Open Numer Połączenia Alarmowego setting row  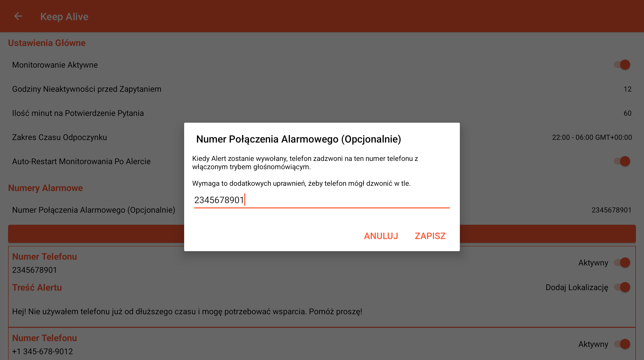point(94,210)
